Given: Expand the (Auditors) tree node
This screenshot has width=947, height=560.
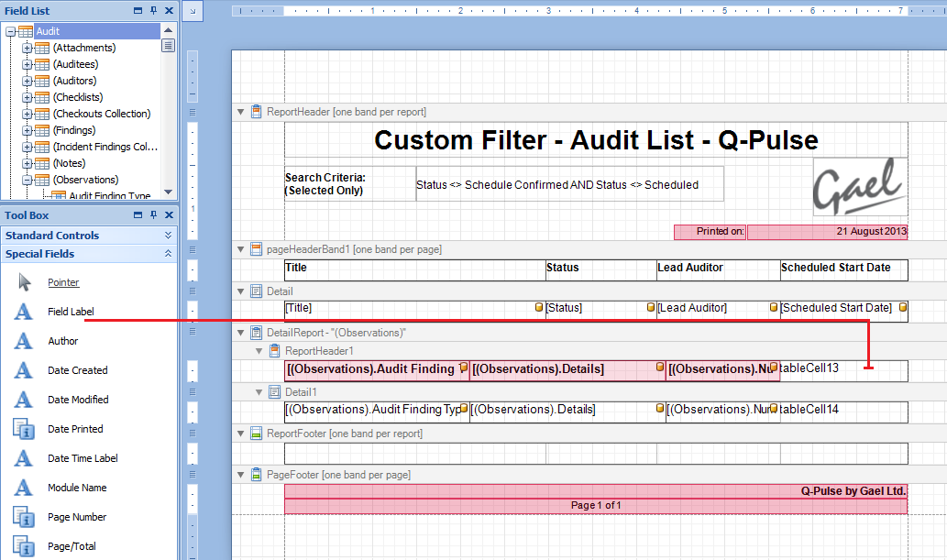Looking at the screenshot, I should point(28,81).
